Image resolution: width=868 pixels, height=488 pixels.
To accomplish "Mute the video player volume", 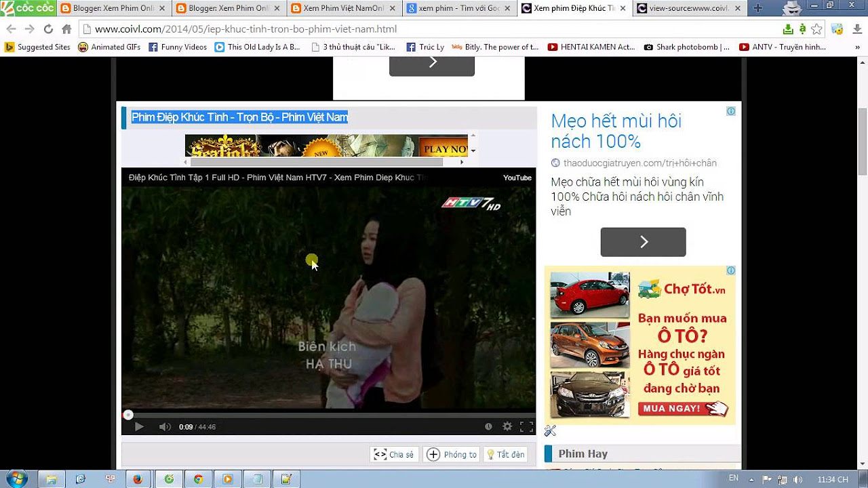I will [164, 426].
